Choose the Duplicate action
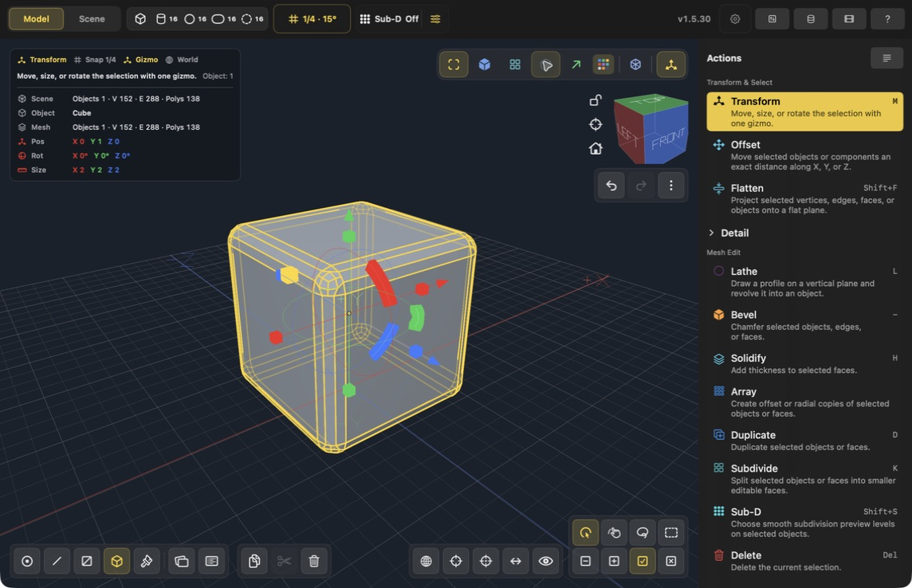 (805, 441)
